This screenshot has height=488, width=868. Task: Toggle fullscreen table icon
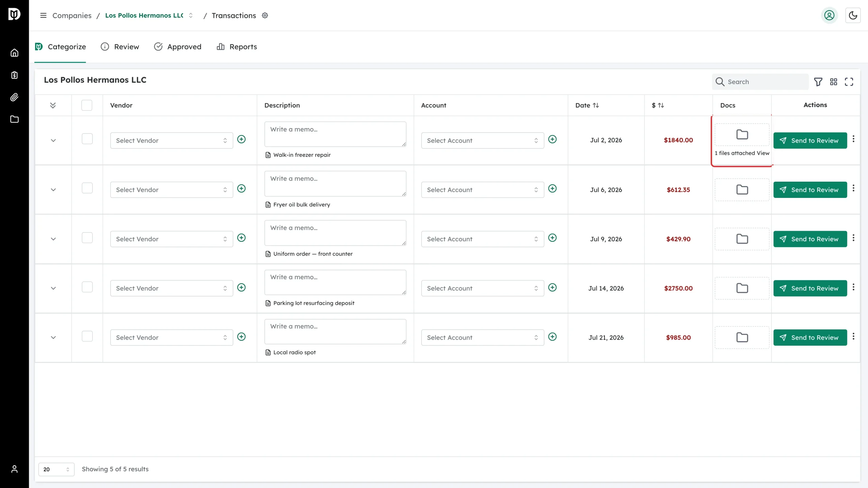pos(849,82)
